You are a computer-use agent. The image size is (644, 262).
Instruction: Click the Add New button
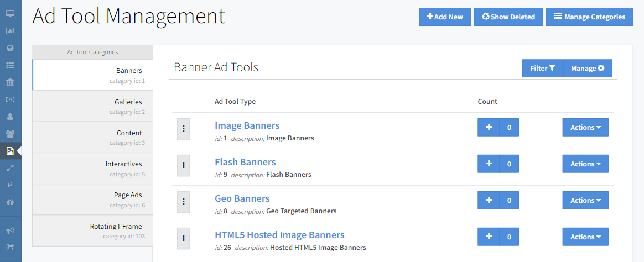coord(445,17)
